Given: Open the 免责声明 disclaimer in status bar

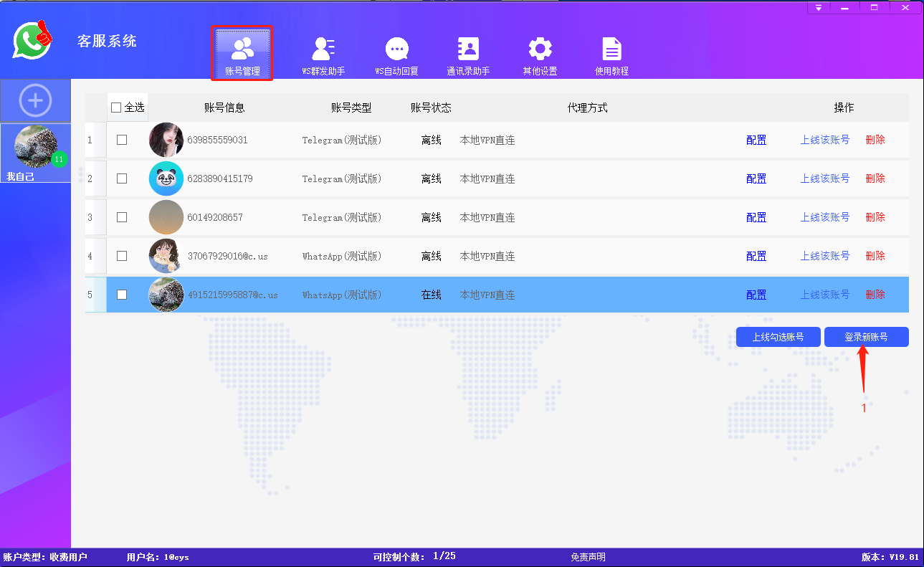Looking at the screenshot, I should click(x=588, y=557).
